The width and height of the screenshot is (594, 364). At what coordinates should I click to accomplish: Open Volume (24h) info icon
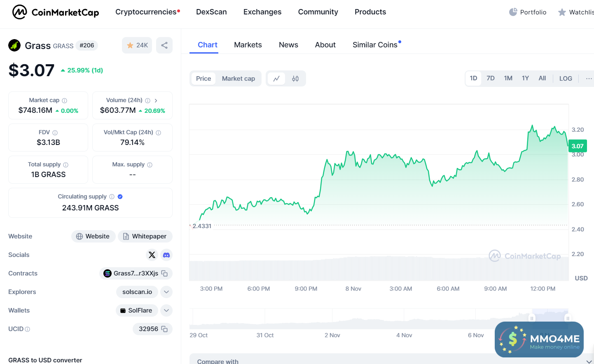click(147, 100)
